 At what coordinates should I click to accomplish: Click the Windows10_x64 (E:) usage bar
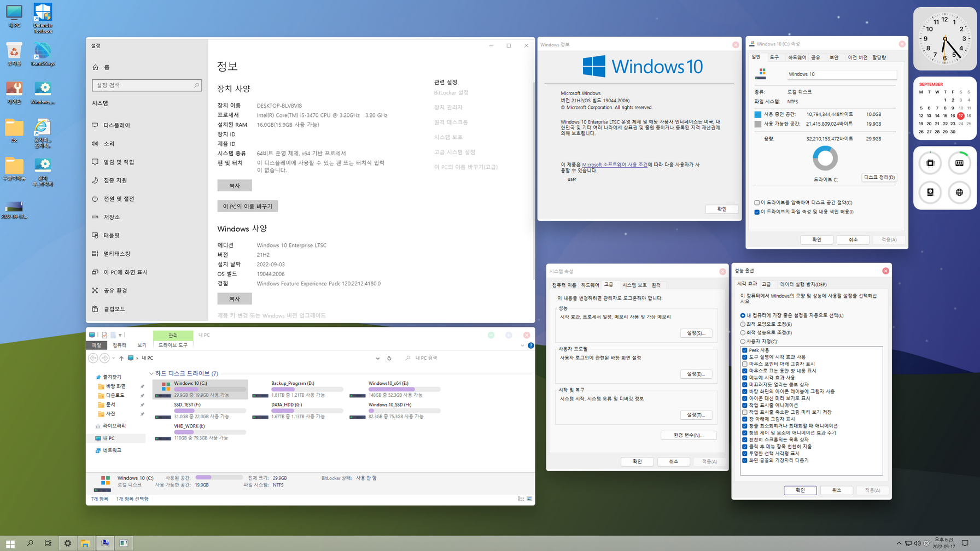[x=404, y=389]
